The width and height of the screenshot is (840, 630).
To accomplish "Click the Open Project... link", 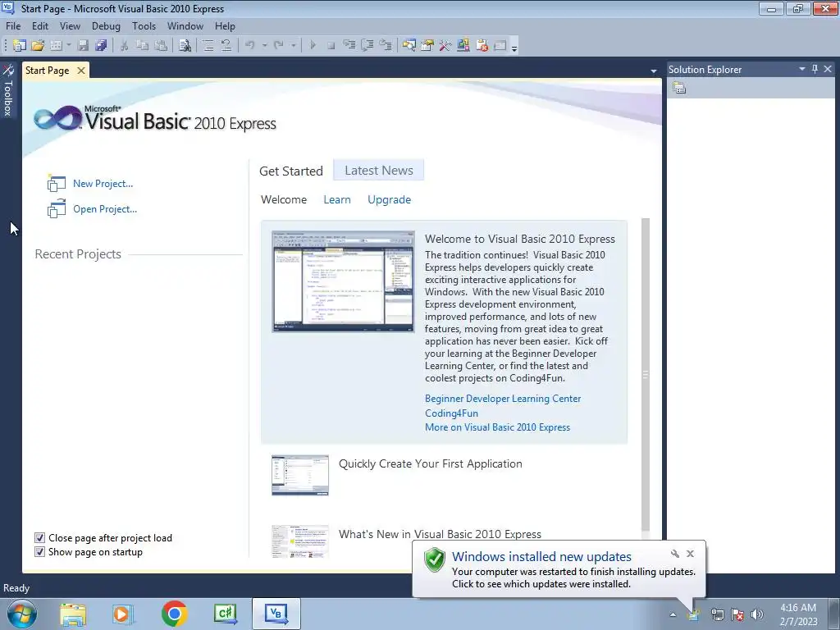I will (105, 209).
